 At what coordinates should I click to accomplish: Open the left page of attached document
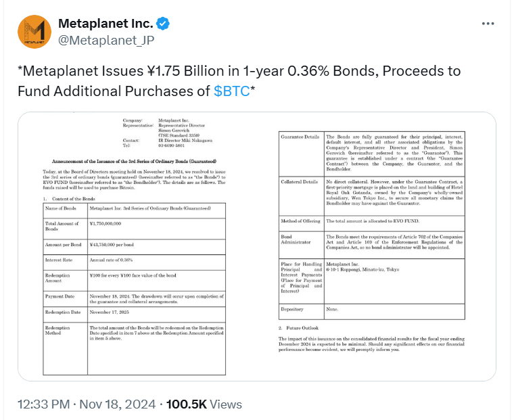pyautogui.click(x=135, y=247)
